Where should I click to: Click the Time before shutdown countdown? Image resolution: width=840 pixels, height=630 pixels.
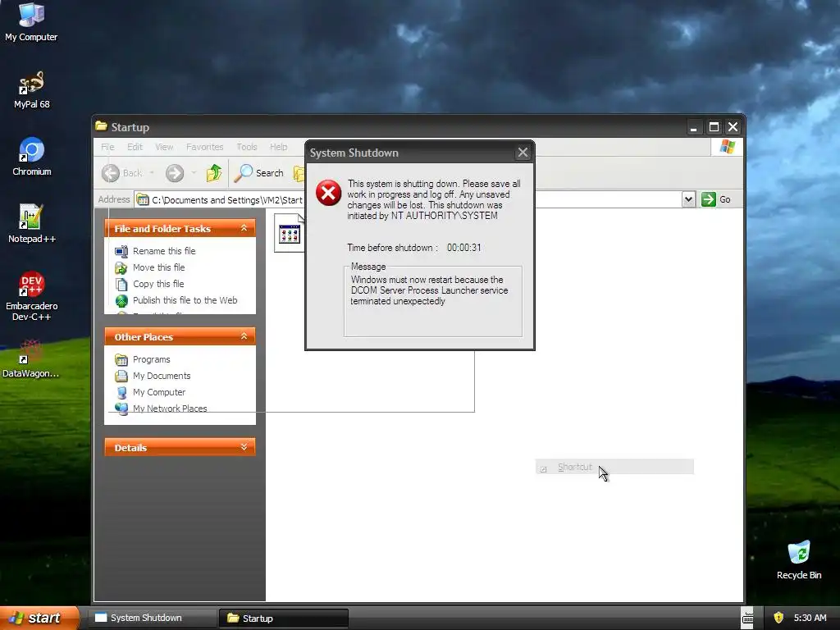(464, 248)
